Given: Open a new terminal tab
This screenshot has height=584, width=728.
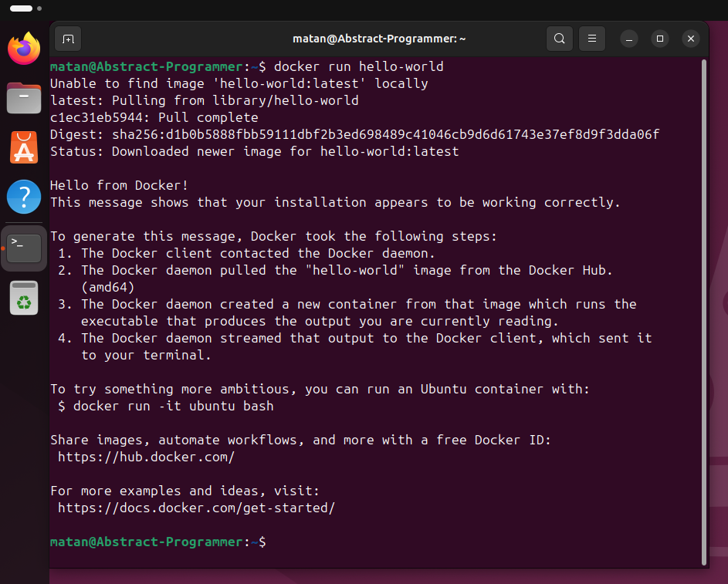Looking at the screenshot, I should (x=68, y=39).
